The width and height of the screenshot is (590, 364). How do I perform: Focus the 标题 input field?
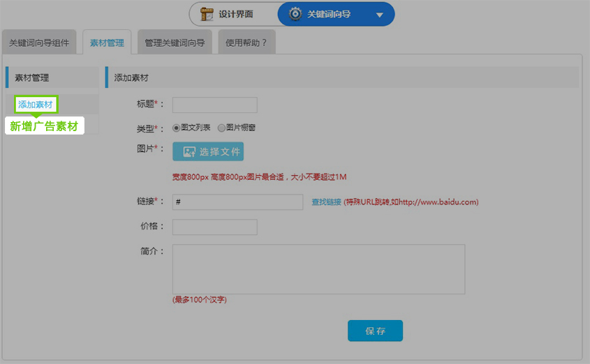pos(214,105)
